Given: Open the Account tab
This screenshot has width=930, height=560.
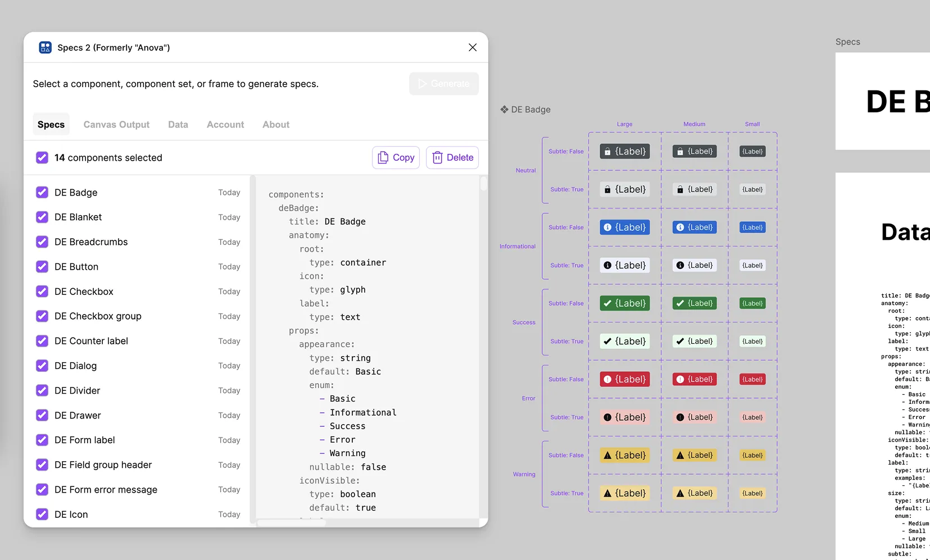Looking at the screenshot, I should tap(225, 124).
